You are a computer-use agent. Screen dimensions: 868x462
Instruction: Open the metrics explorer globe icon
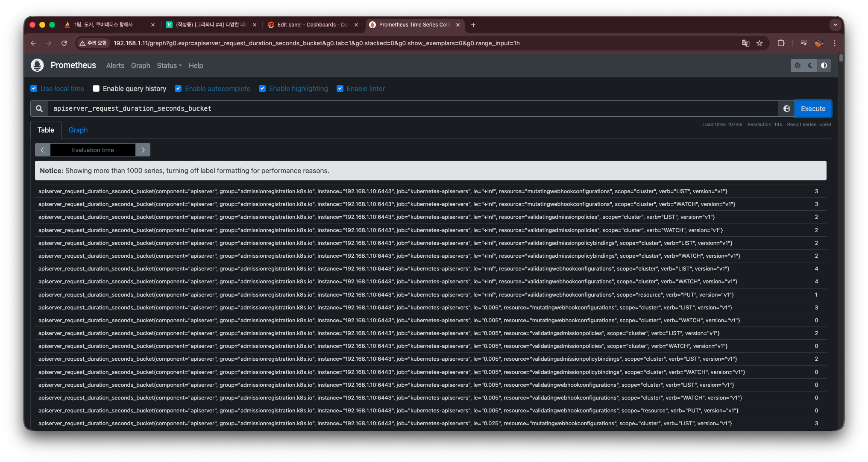(786, 109)
